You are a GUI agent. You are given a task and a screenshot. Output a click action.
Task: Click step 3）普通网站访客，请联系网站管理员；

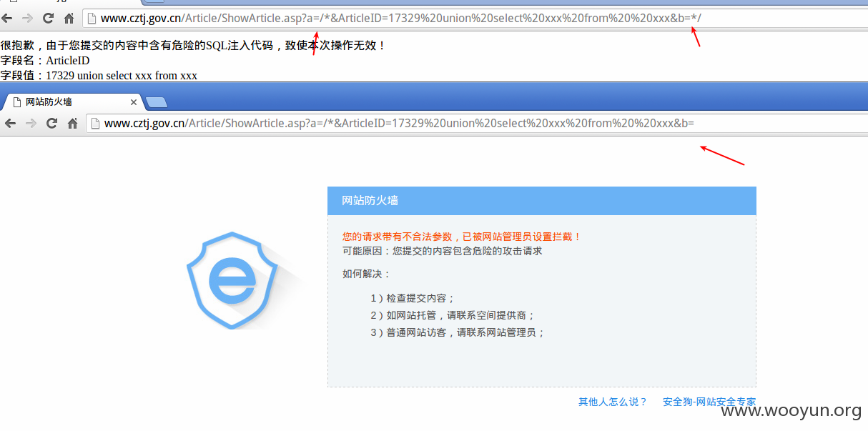tap(458, 332)
